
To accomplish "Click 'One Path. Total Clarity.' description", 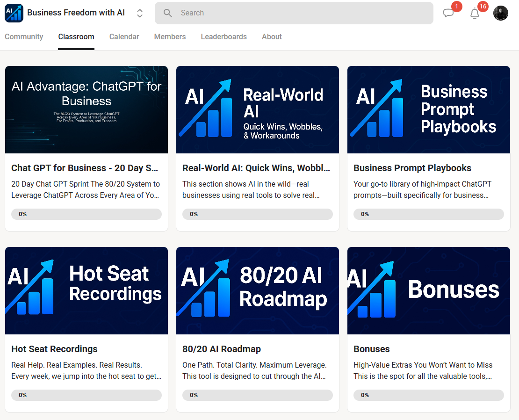I will [254, 371].
